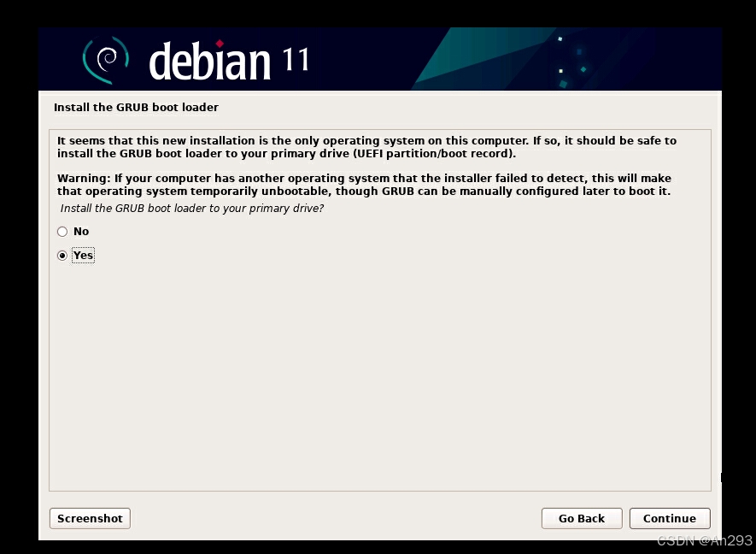
Task: Click the Go Back button
Action: point(582,518)
